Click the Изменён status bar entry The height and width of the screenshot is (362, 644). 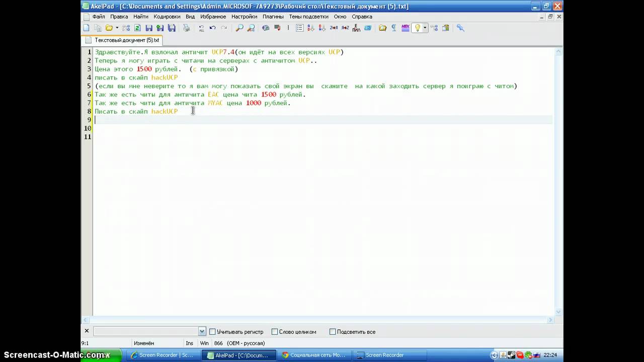(x=143, y=343)
